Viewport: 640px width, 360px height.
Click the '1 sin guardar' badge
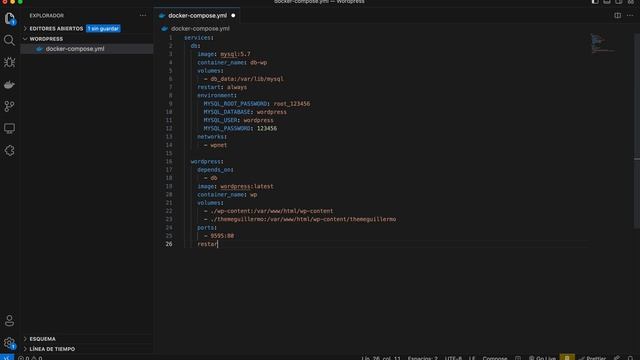click(103, 29)
